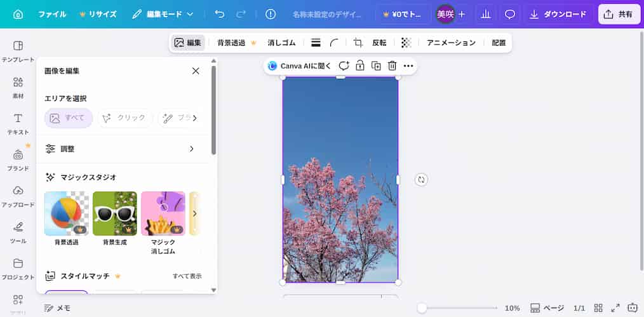Viewport: 644px width, 317px height.
Task: Add comment icon above image
Action: tap(344, 65)
